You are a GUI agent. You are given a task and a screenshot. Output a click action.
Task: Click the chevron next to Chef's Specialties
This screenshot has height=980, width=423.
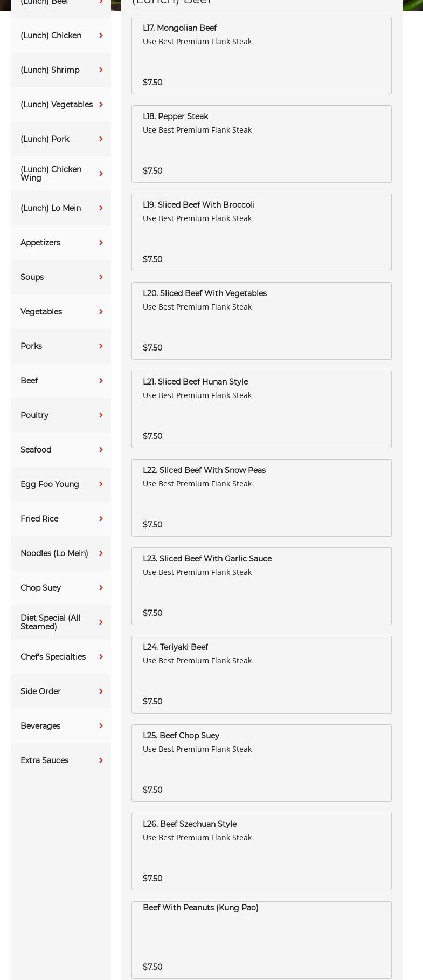[101, 657]
